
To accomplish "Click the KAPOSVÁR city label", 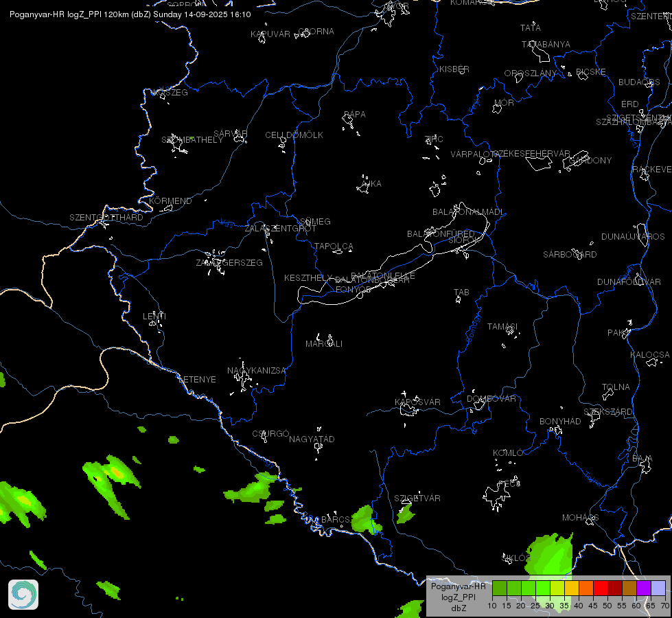I will (x=417, y=402).
